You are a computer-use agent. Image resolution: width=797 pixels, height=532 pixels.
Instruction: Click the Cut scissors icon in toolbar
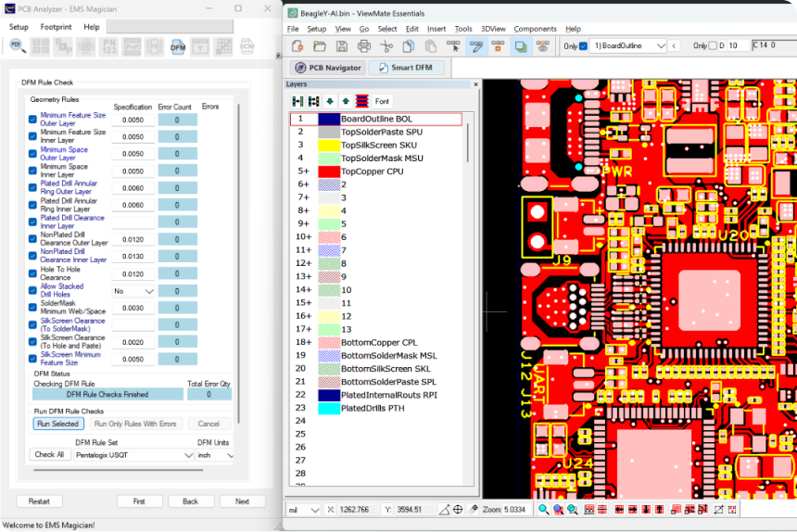point(386,46)
